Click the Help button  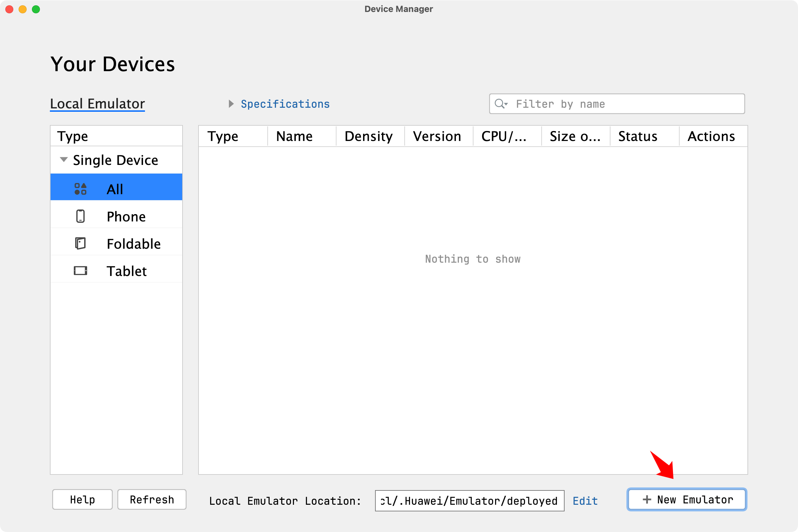[x=82, y=499]
